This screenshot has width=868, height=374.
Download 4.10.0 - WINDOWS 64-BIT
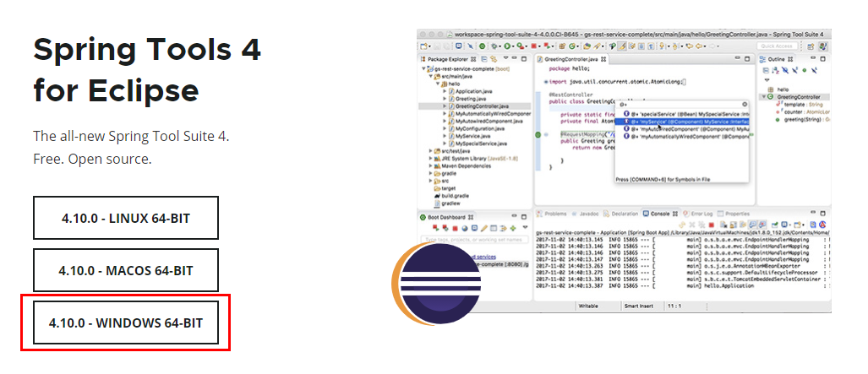(x=126, y=323)
